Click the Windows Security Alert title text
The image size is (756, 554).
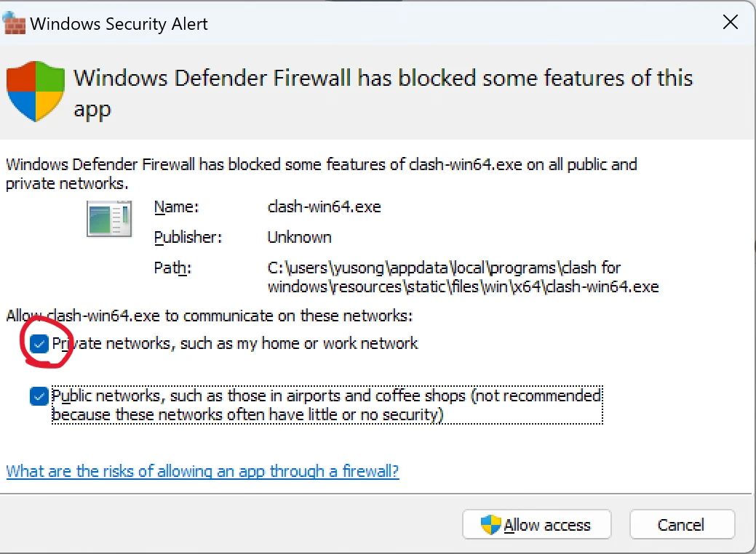[119, 23]
